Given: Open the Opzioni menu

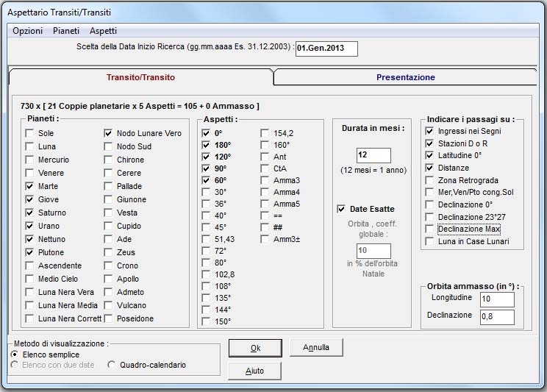Looking at the screenshot, I should [x=27, y=31].
